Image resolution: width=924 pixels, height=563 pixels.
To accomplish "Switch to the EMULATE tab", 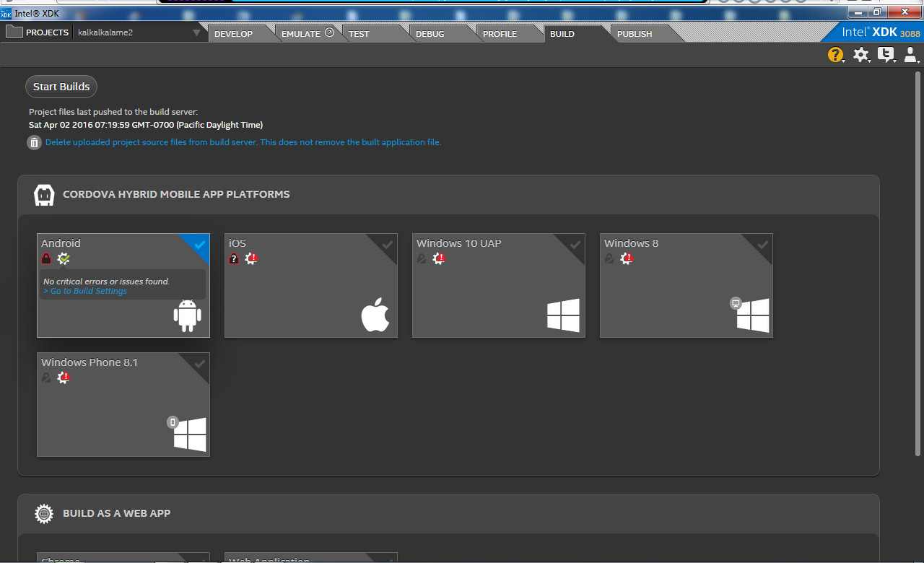I will 300,34.
